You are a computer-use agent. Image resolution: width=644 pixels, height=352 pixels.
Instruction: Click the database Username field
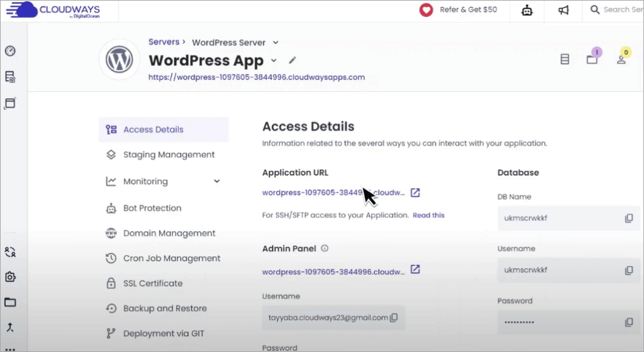point(569,270)
